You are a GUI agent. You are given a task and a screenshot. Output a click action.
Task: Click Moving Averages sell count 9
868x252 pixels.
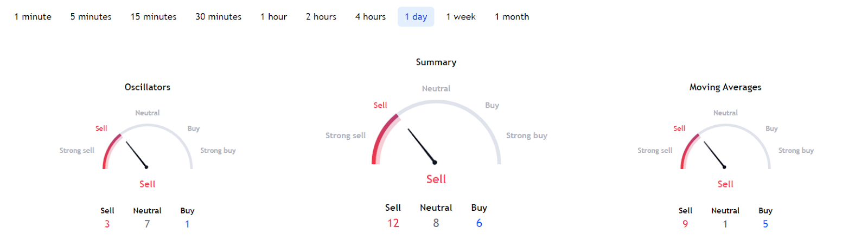coord(685,224)
